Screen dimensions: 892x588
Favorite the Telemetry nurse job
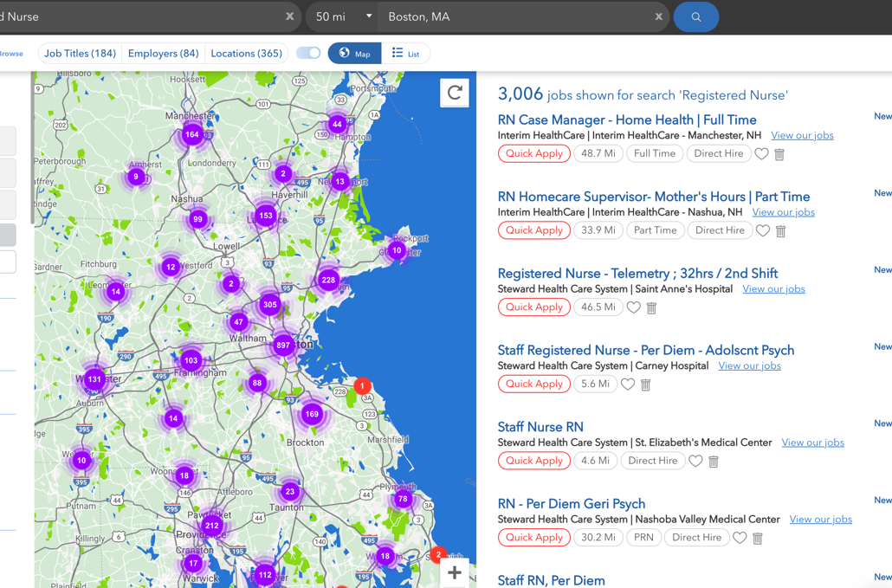click(633, 307)
